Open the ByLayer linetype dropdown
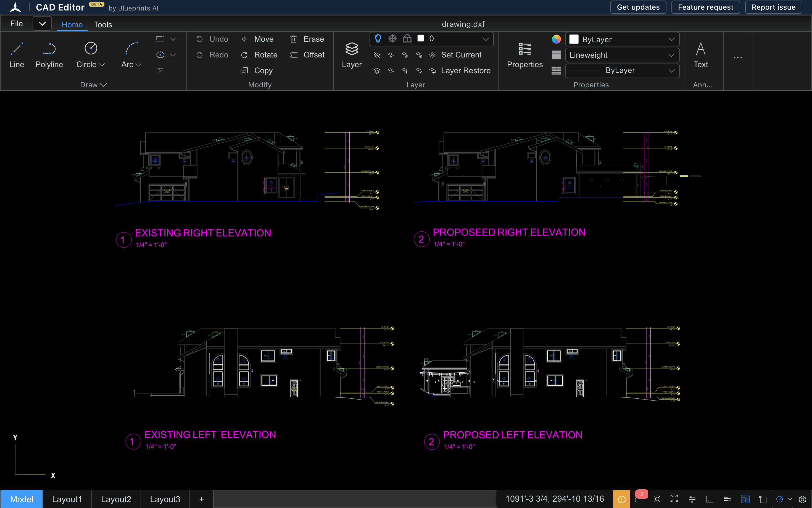The image size is (812, 508). tap(622, 70)
